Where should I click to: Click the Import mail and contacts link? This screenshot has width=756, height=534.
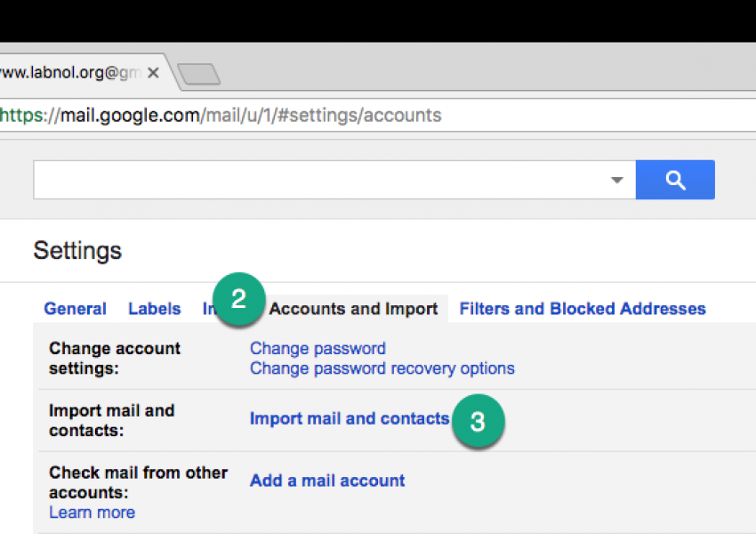point(349,418)
